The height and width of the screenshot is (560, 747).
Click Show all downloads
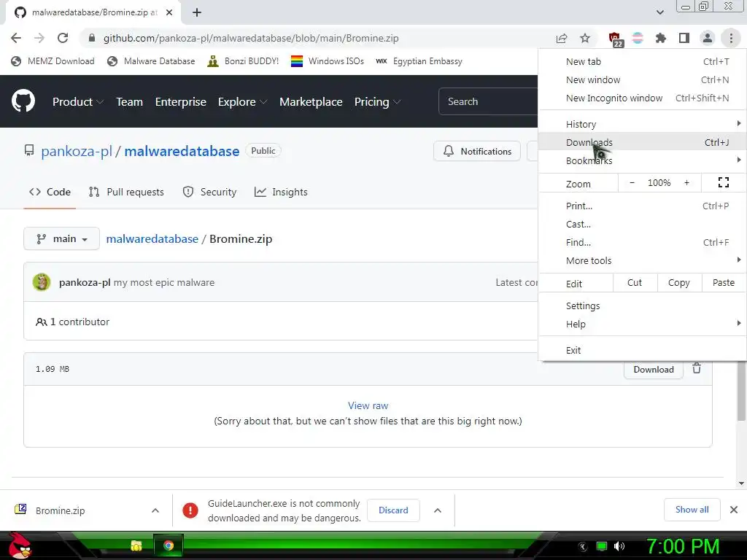coord(692,510)
